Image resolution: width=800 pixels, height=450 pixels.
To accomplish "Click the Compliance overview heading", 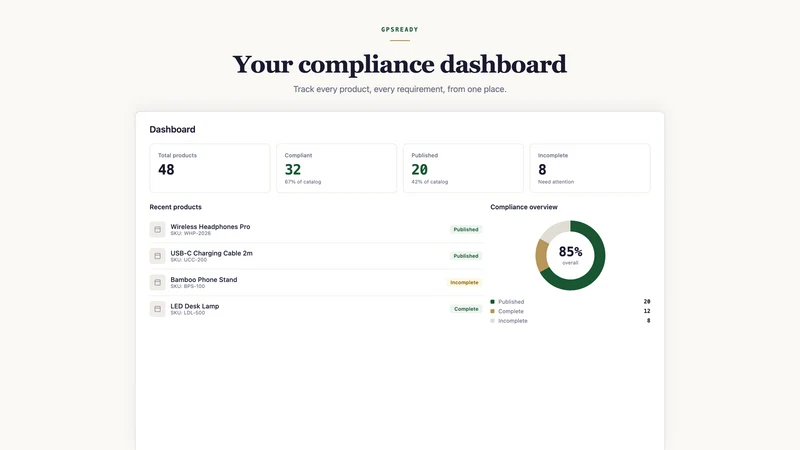I will click(x=524, y=207).
